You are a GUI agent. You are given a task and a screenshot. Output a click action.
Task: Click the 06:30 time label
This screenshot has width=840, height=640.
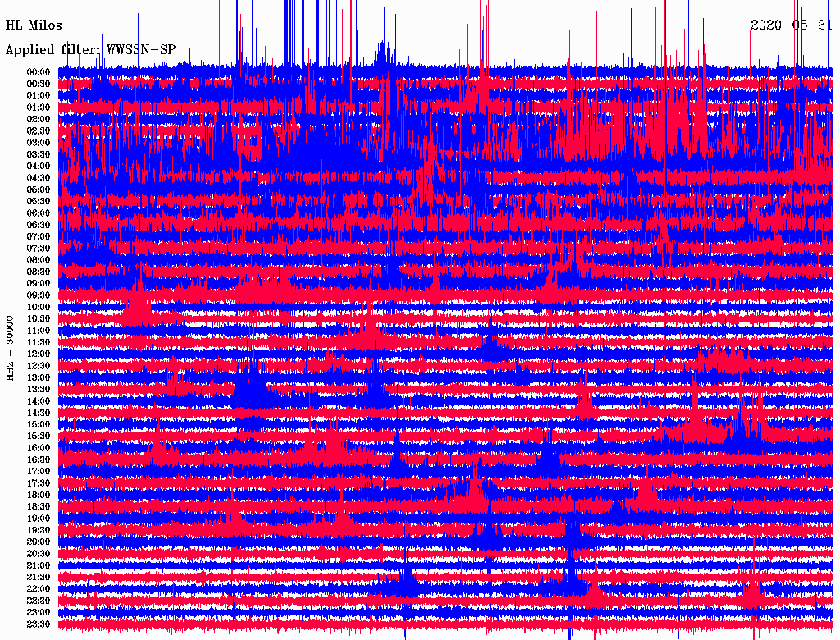click(x=39, y=225)
